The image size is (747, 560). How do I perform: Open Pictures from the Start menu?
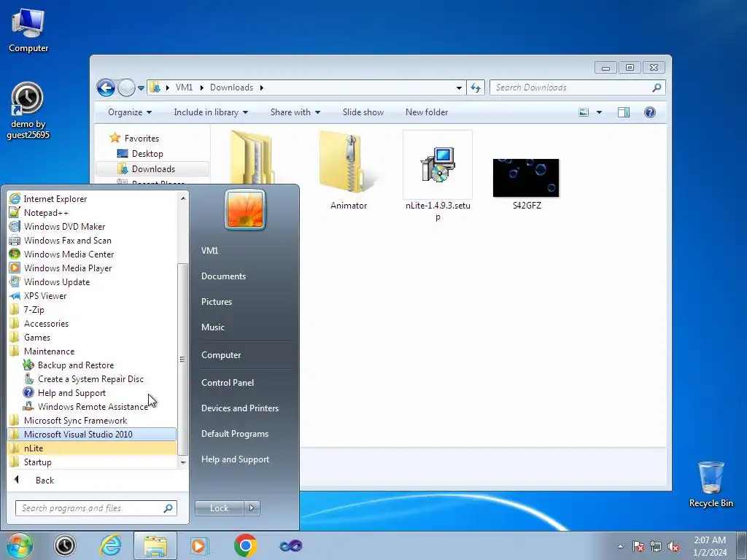click(x=216, y=301)
